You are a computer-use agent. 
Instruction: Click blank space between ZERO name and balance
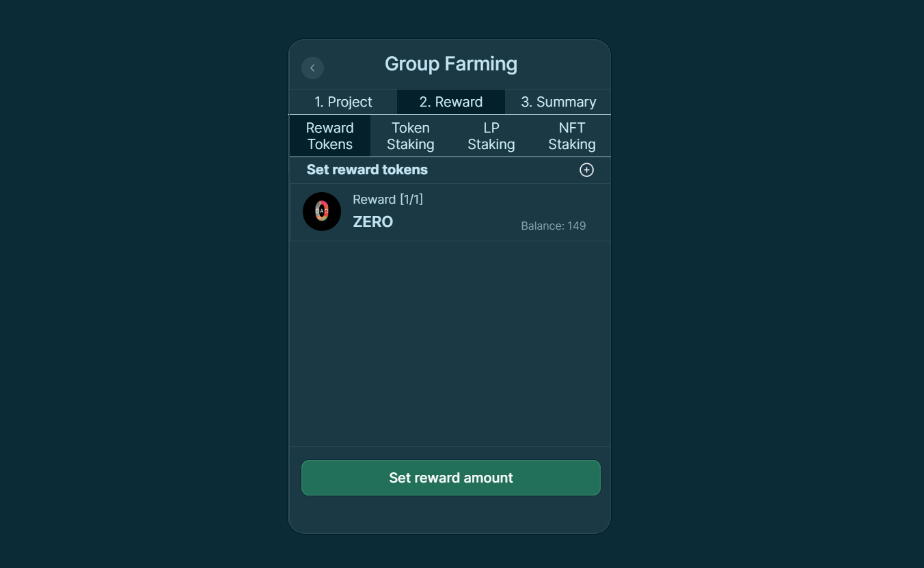(457, 223)
